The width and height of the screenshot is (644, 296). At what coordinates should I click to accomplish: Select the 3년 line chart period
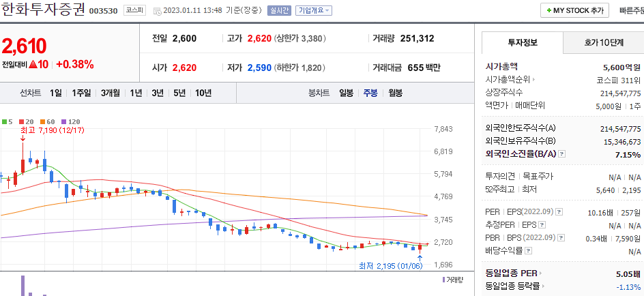click(x=158, y=93)
